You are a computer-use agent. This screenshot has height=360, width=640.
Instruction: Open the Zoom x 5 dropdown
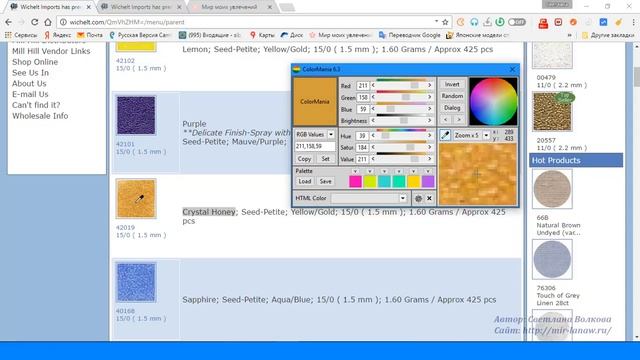pyautogui.click(x=486, y=135)
